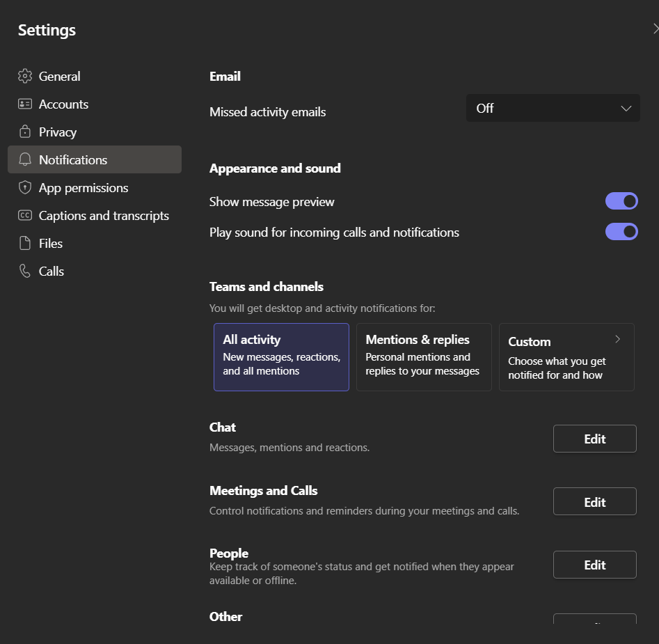This screenshot has width=659, height=644.
Task: Click the General gear icon
Action: click(x=25, y=76)
